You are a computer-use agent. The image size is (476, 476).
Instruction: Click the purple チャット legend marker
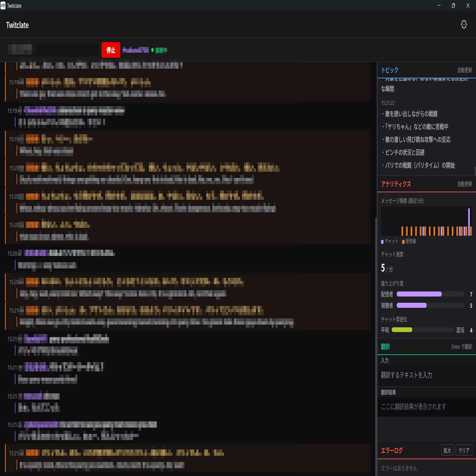[x=382, y=242]
